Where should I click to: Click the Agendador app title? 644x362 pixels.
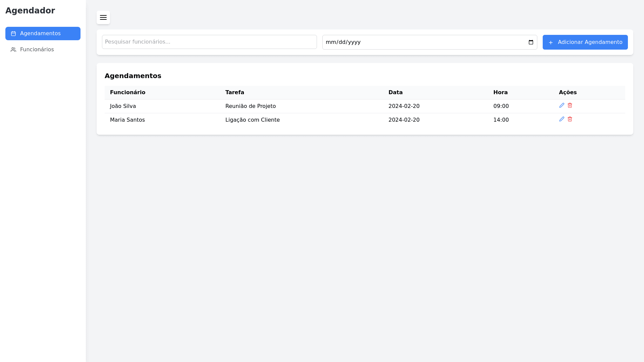pos(30,11)
